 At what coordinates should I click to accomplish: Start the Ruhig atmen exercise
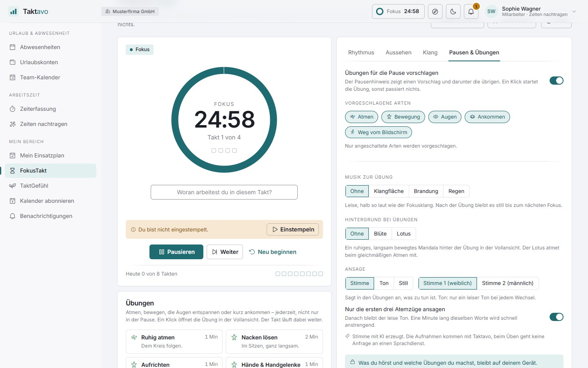pyautogui.click(x=174, y=341)
